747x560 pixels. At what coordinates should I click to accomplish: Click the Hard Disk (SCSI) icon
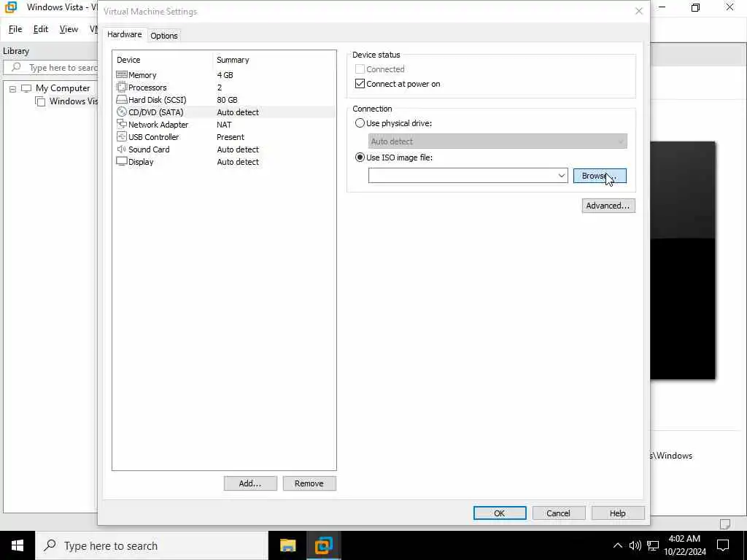click(x=122, y=99)
